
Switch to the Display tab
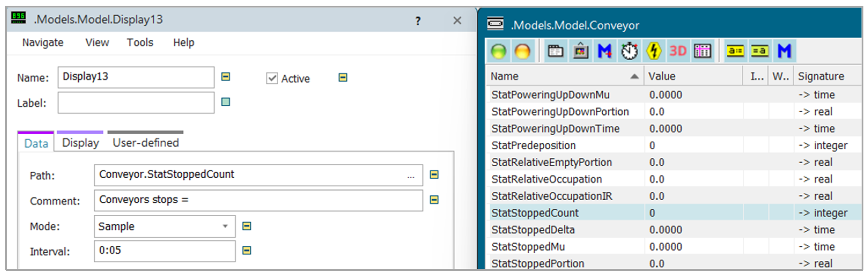point(80,143)
